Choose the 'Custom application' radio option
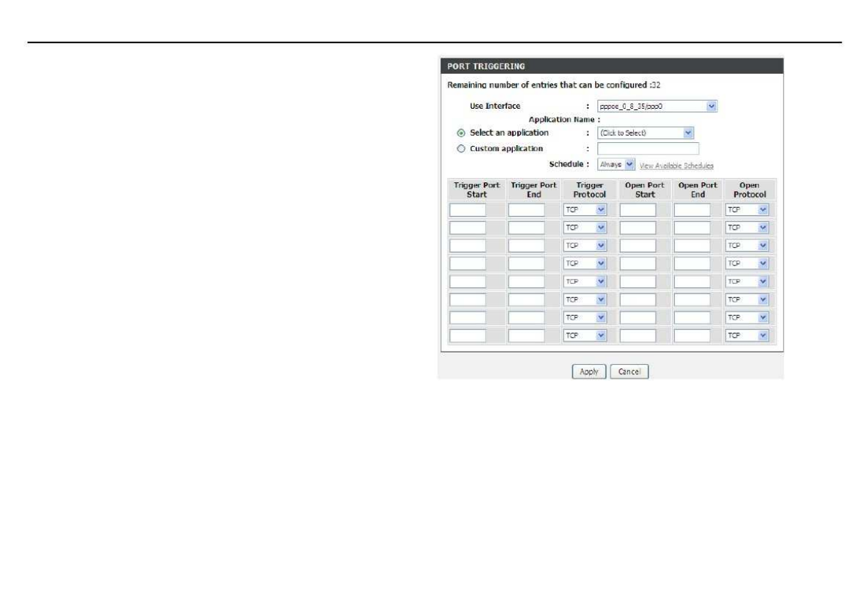The width and height of the screenshot is (868, 615). click(x=461, y=149)
